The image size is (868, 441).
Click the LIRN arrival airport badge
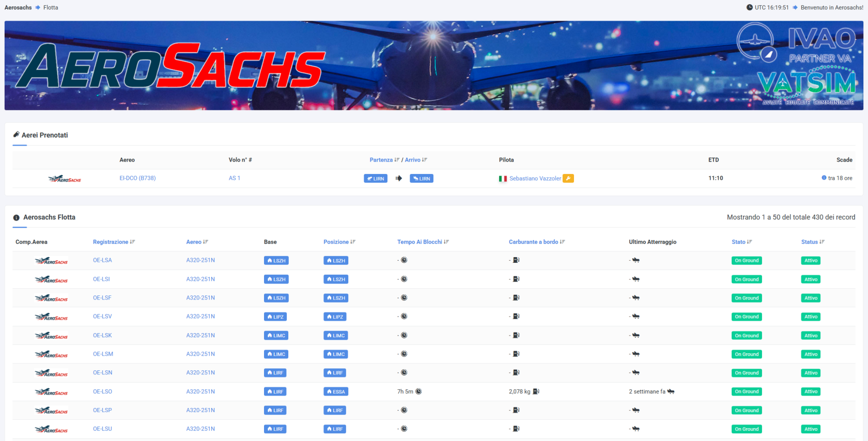(x=421, y=179)
